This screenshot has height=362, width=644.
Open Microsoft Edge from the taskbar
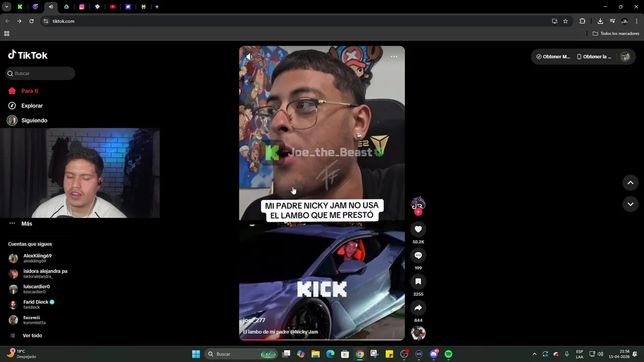point(330,354)
